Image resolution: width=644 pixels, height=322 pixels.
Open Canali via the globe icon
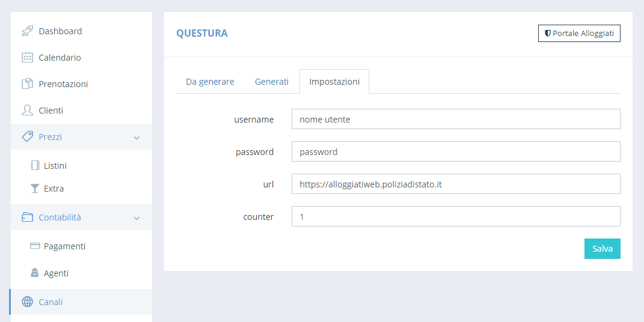coord(27,302)
